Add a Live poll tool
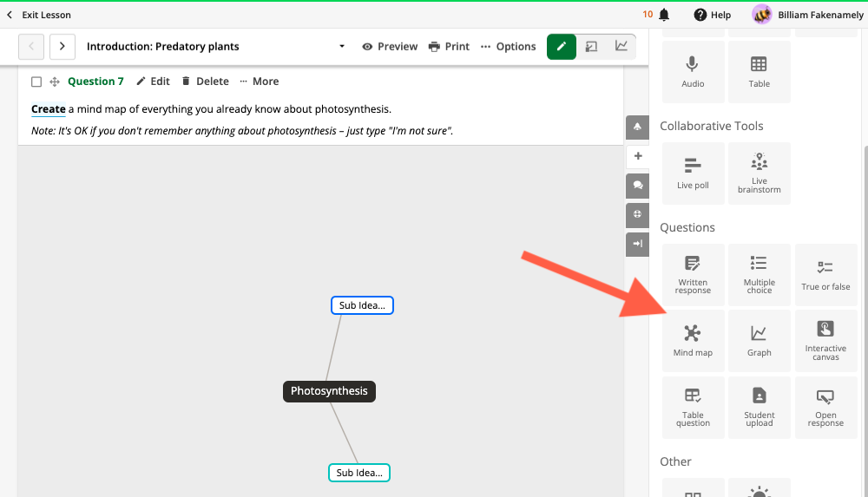Image resolution: width=868 pixels, height=497 pixels. (x=693, y=173)
